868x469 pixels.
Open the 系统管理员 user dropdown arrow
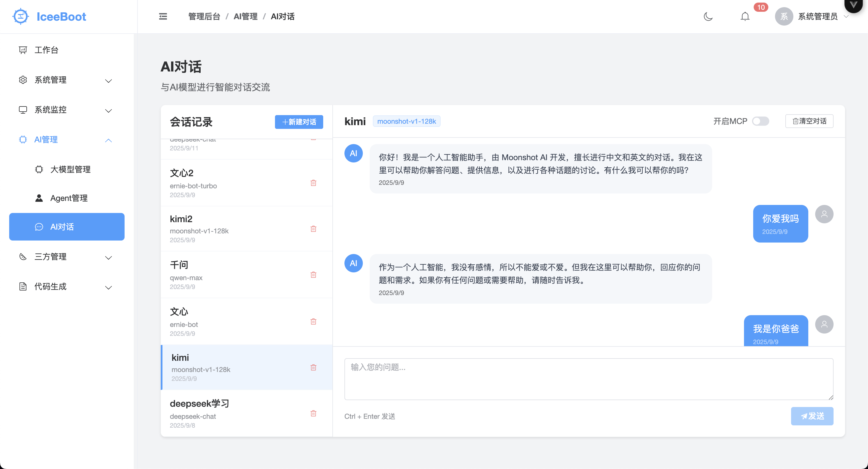coord(846,16)
